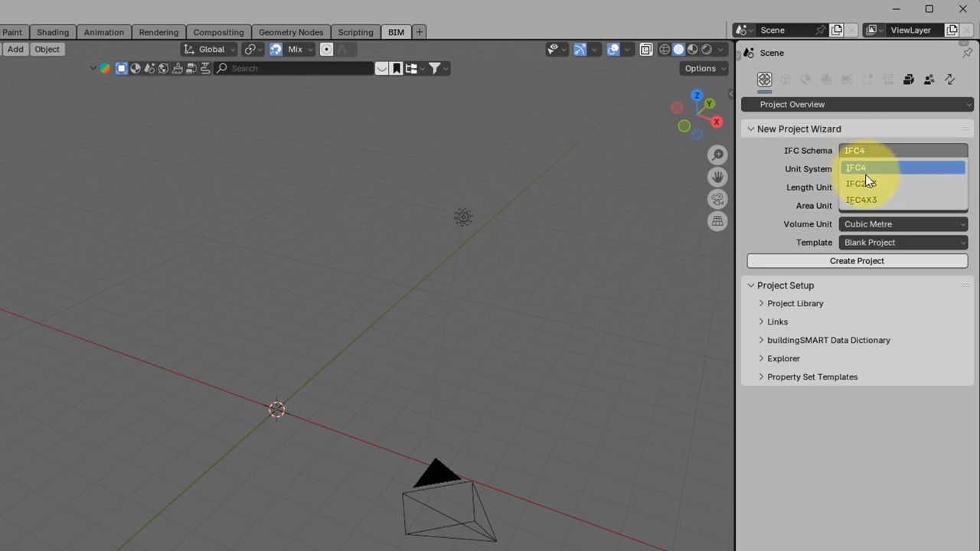
Task: Expand the Property Set Templates section
Action: pos(812,377)
